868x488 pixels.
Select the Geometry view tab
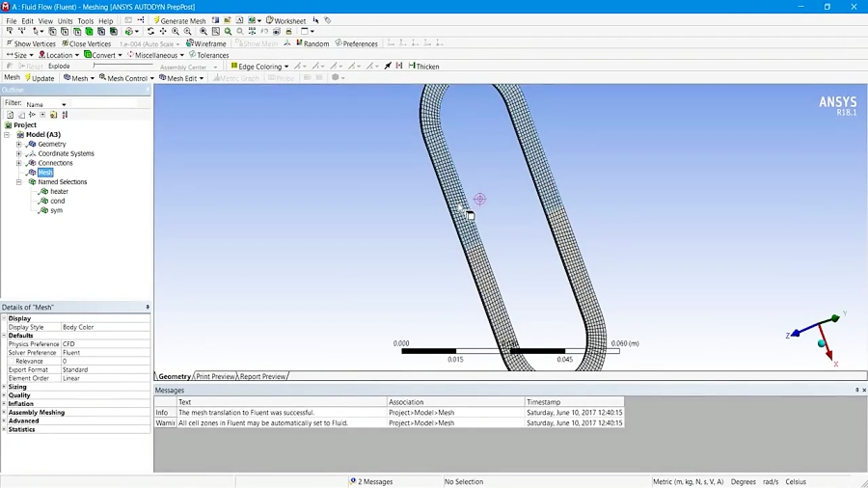click(175, 376)
